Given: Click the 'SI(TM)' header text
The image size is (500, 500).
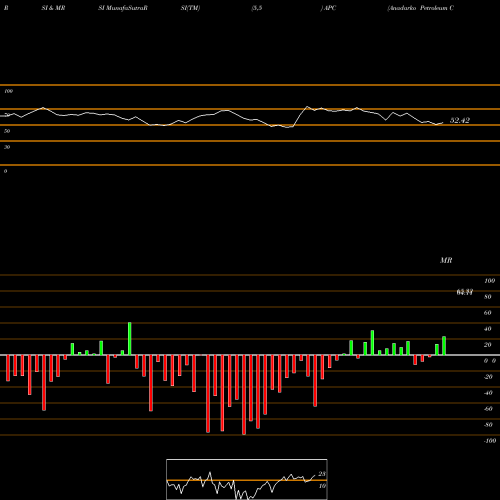Looking at the screenshot, I should tap(190, 8).
